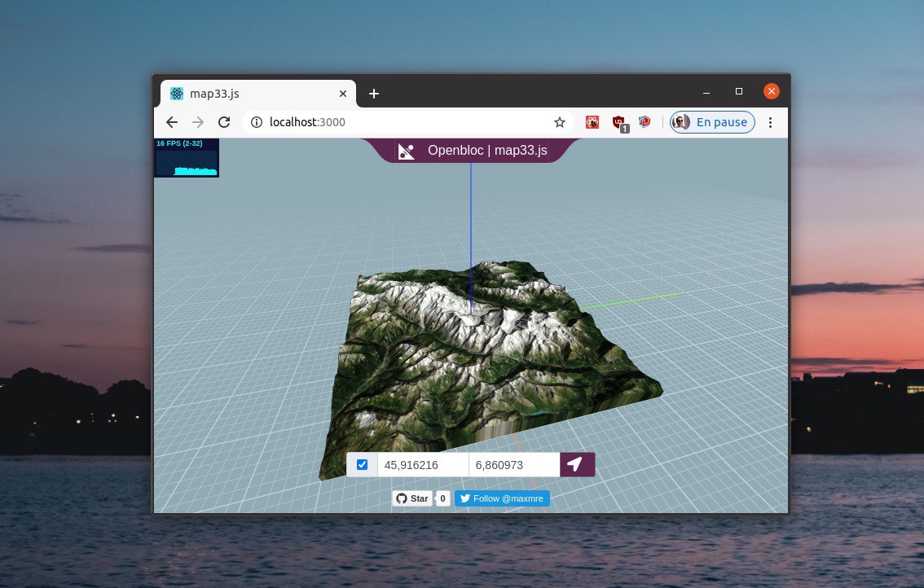Open the uBlock Origin extension icon
The image size is (924, 588).
(618, 122)
